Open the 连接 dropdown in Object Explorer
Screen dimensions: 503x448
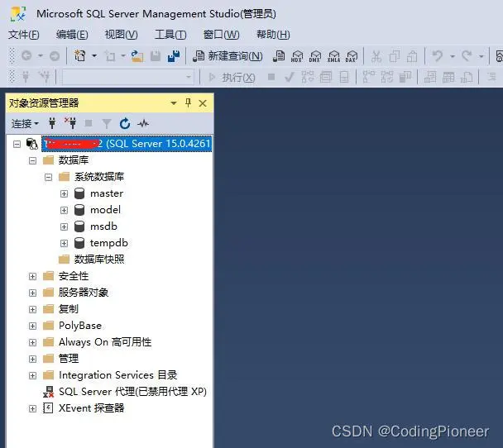pos(25,124)
